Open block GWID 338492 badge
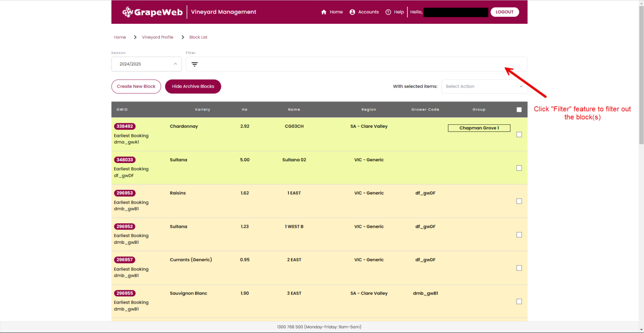The width and height of the screenshot is (644, 333). tap(125, 126)
